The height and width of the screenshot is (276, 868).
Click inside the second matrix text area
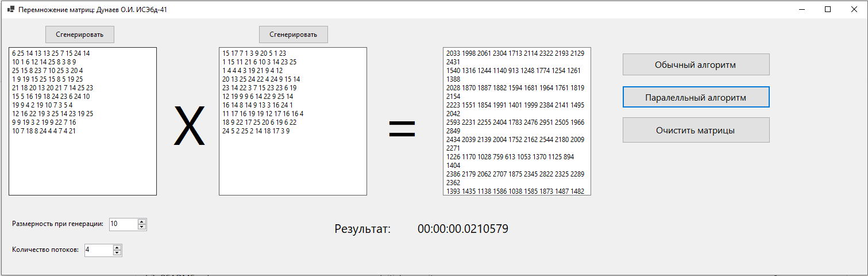[293, 161]
